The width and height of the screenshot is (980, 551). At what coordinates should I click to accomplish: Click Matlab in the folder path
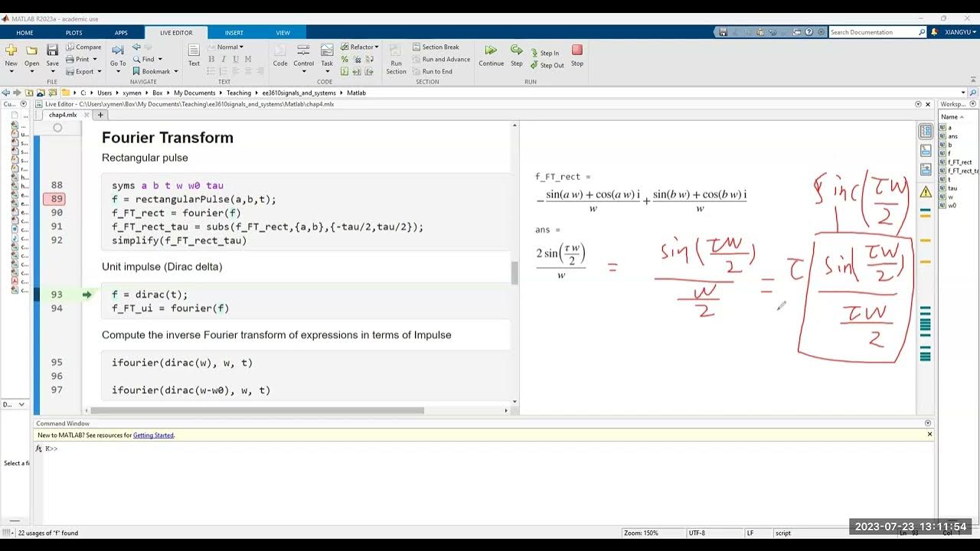pyautogui.click(x=356, y=93)
